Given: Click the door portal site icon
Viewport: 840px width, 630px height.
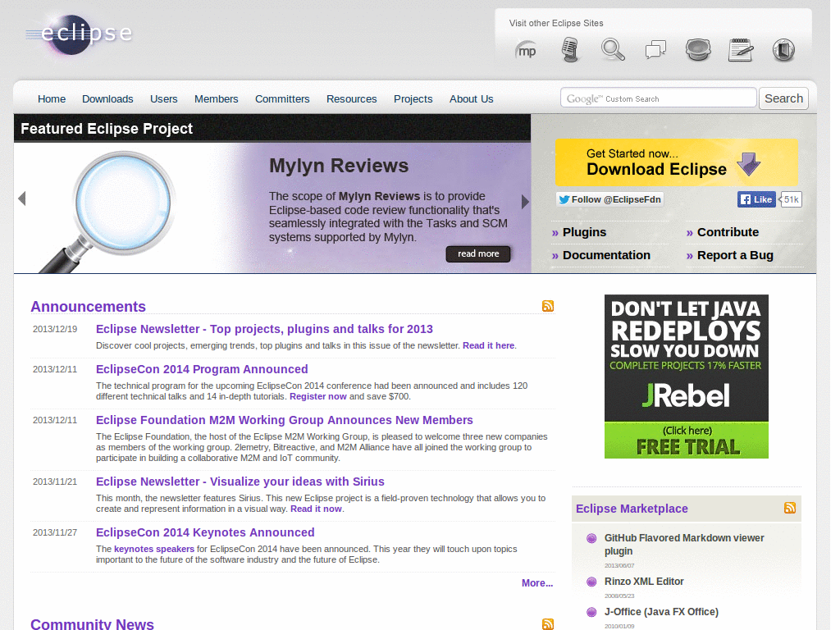Looking at the screenshot, I should [783, 50].
